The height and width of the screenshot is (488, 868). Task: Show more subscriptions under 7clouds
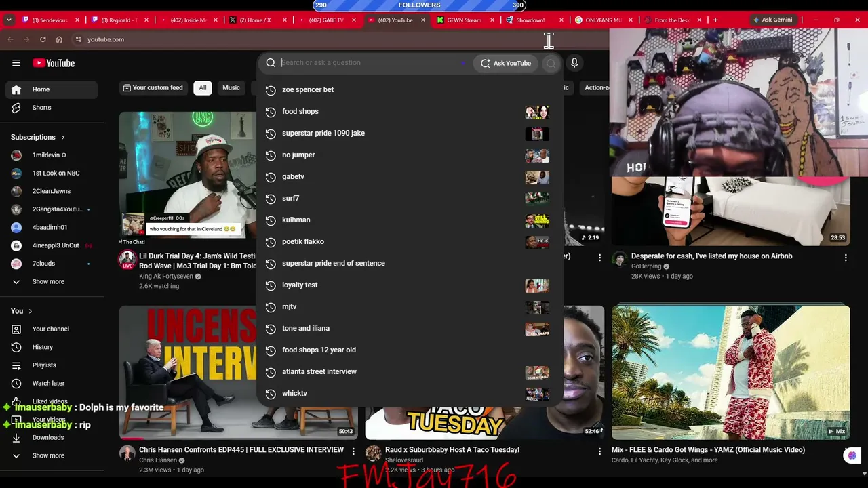(x=52, y=281)
